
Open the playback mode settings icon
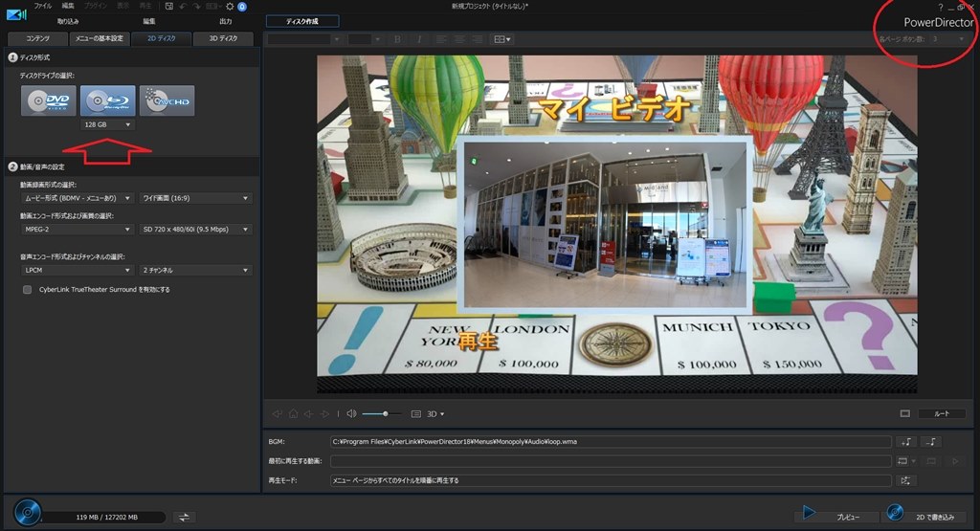905,480
